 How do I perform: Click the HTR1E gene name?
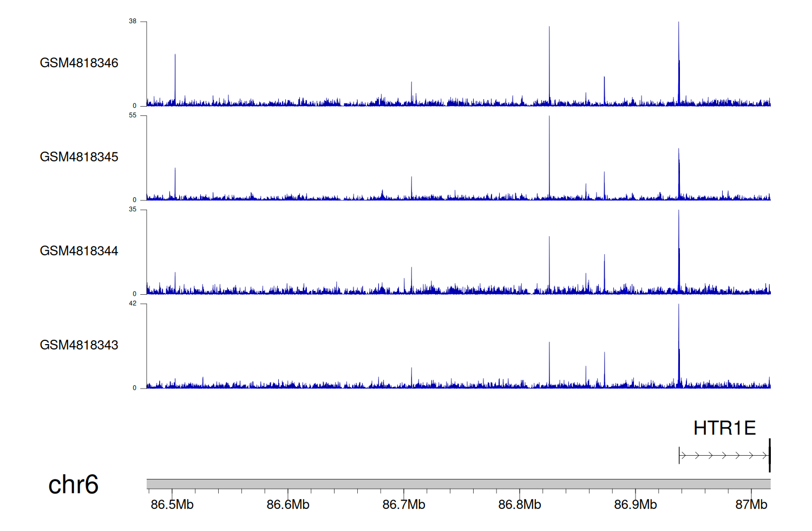pos(724,428)
